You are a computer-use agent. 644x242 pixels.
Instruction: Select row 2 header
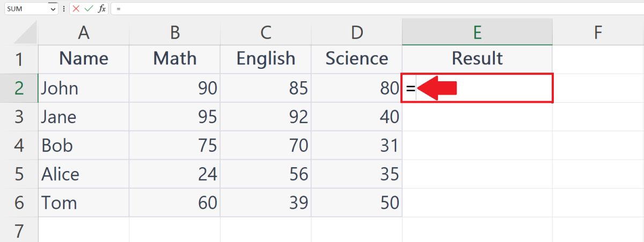(19, 88)
